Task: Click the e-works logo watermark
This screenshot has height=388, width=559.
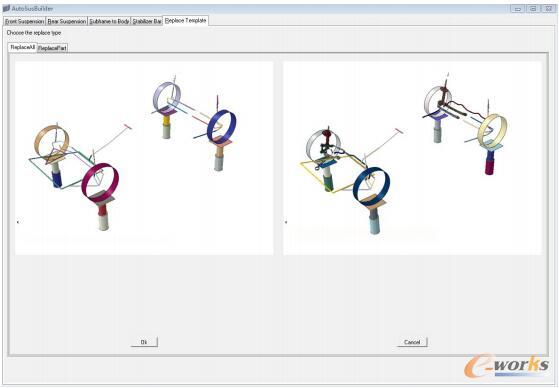Action: point(506,367)
